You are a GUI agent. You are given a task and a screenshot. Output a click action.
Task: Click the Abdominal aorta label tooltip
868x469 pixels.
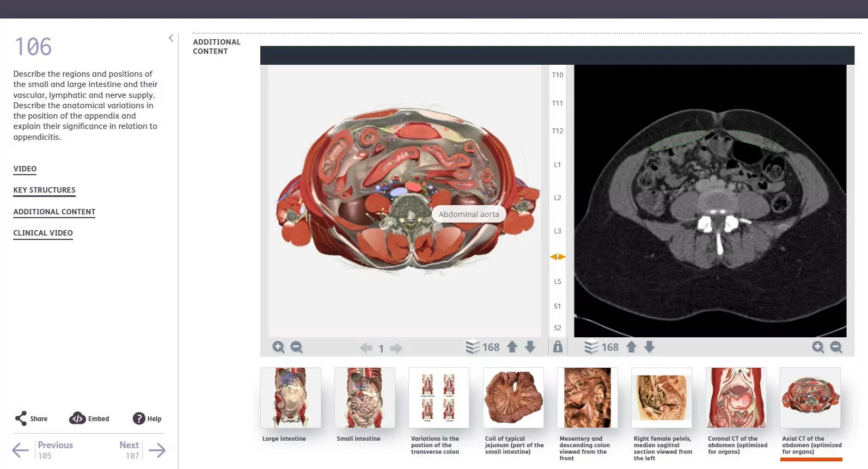tap(469, 214)
